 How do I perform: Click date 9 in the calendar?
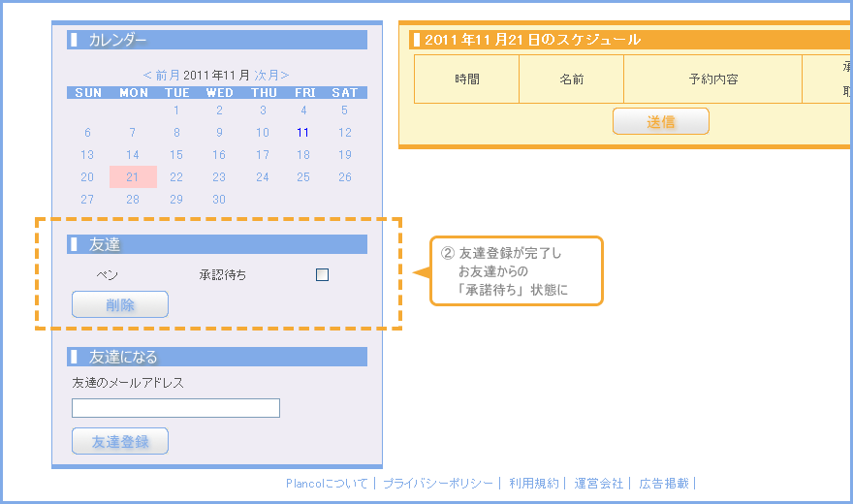[219, 133]
